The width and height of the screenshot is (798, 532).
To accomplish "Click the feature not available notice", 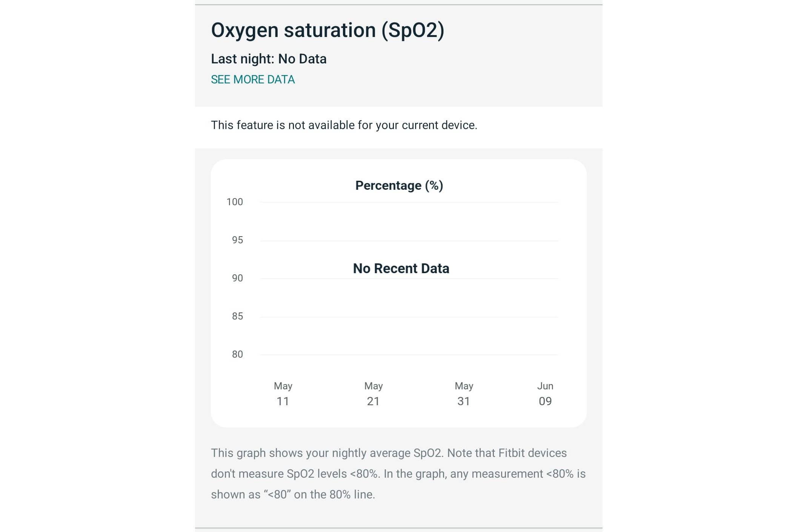I will click(x=344, y=125).
